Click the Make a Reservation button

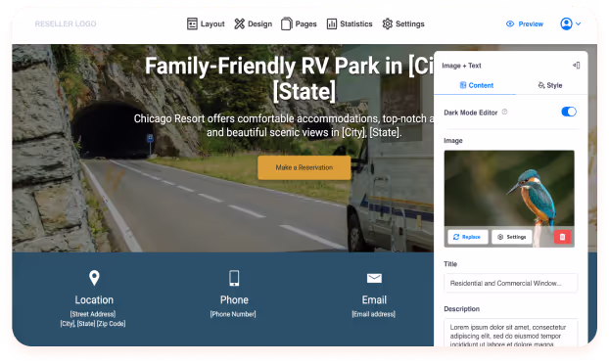point(304,167)
